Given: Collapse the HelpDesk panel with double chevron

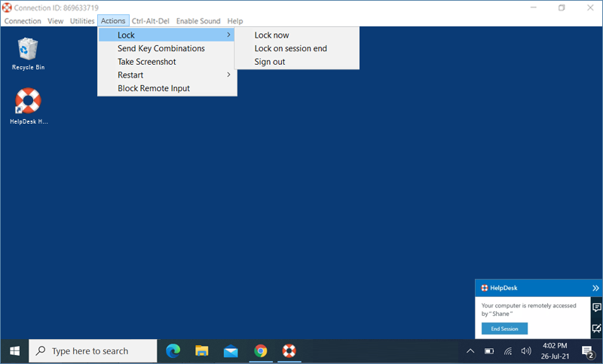Looking at the screenshot, I should [x=595, y=288].
